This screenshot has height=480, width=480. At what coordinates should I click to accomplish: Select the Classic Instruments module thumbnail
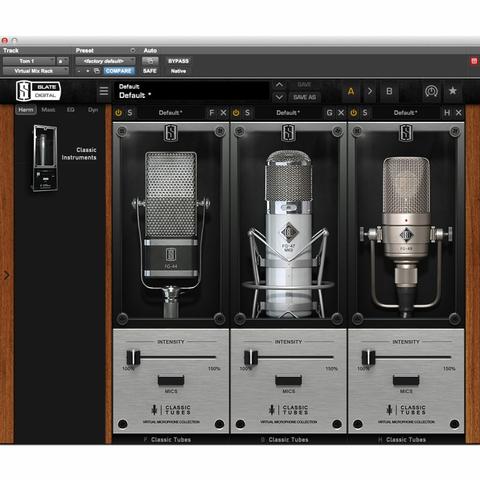coord(45,158)
